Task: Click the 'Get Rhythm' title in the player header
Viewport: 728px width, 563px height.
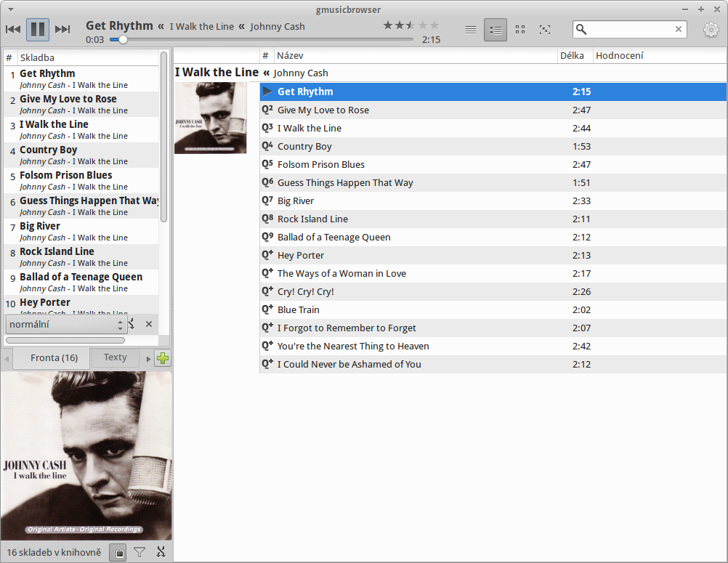Action: tap(119, 25)
